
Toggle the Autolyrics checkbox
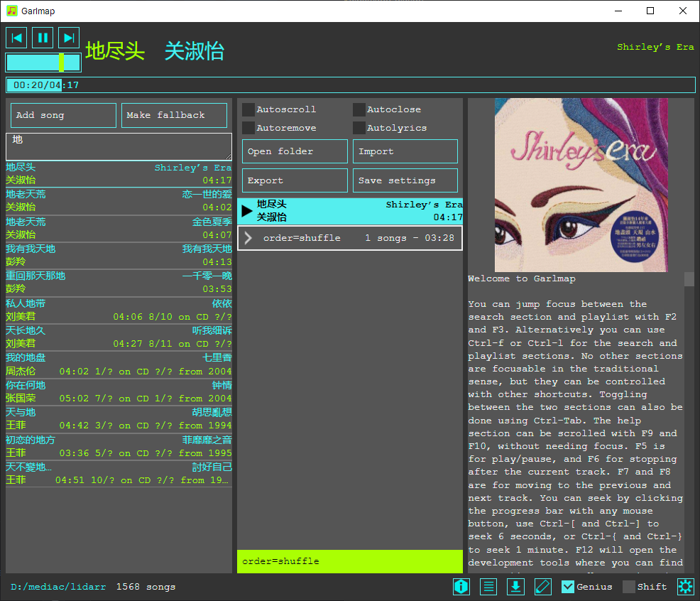click(359, 128)
